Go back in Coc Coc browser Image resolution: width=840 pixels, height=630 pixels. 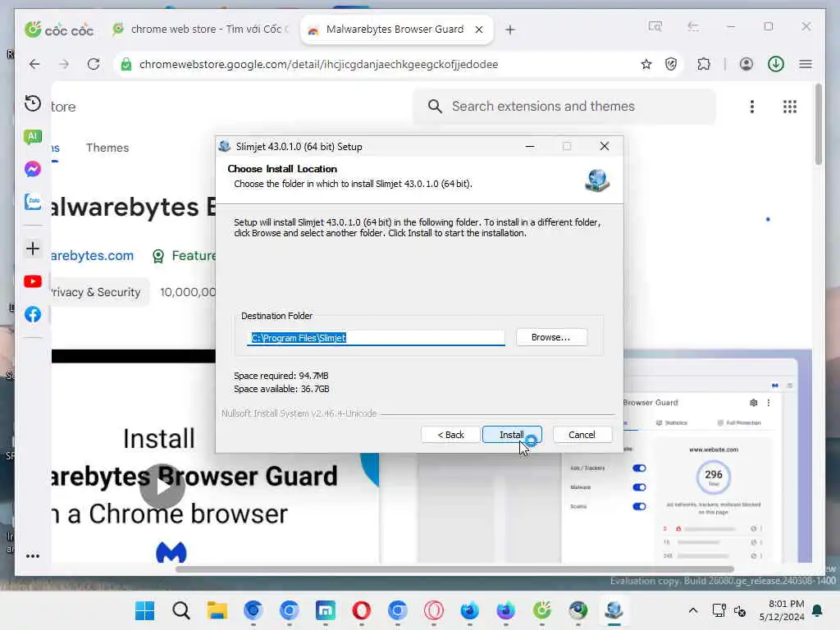click(34, 64)
